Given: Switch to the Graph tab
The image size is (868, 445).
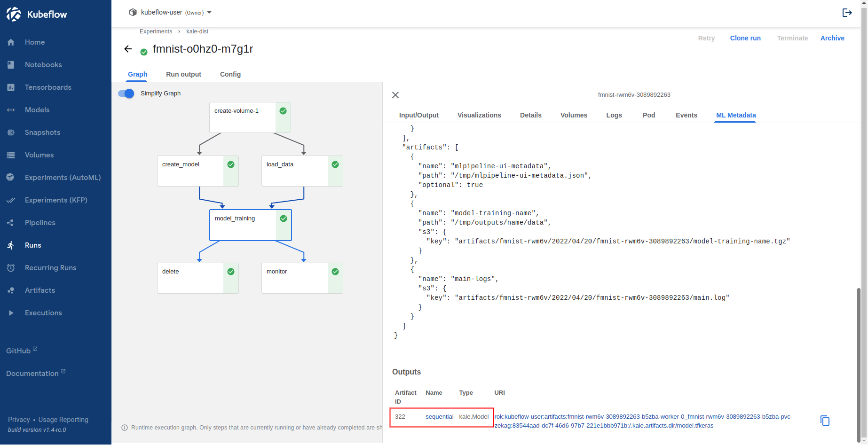Looking at the screenshot, I should 138,74.
